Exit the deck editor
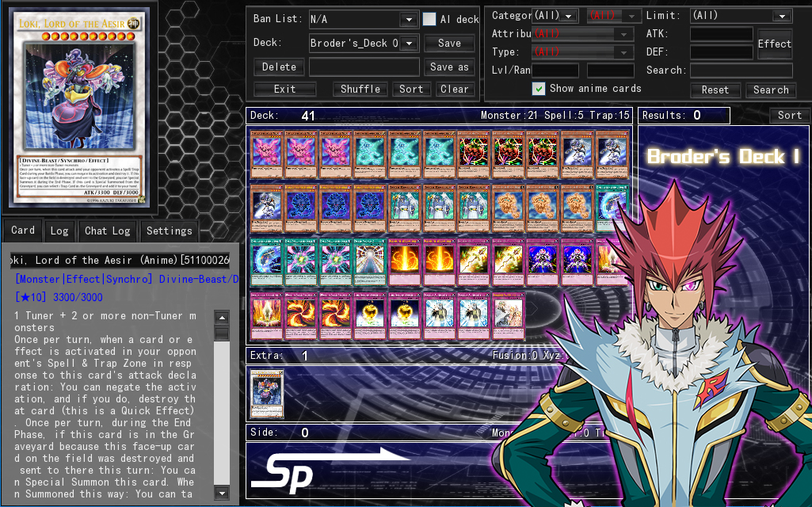Screen dimensions: 812x507 point(285,89)
